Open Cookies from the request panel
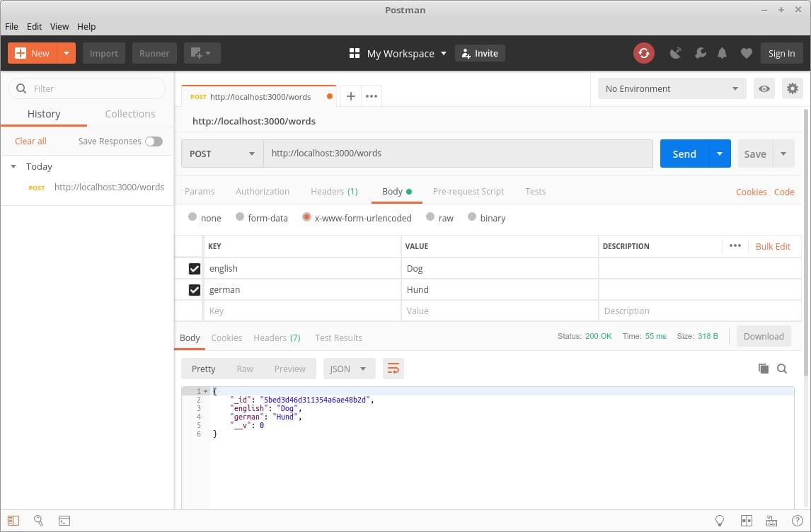The width and height of the screenshot is (811, 532). [x=751, y=192]
